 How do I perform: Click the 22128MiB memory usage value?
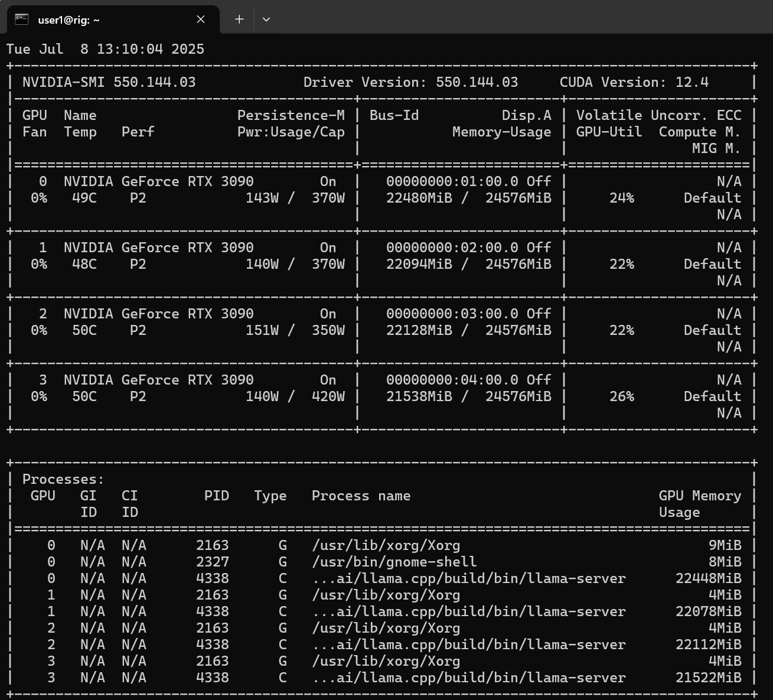click(419, 331)
